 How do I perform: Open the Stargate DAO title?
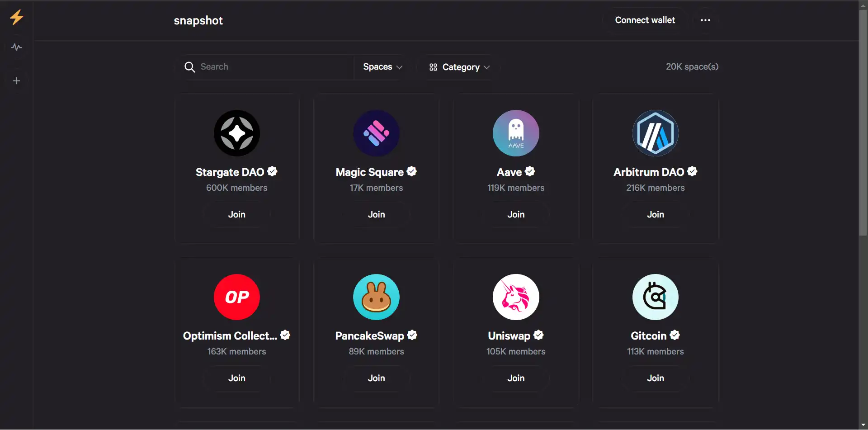[230, 172]
